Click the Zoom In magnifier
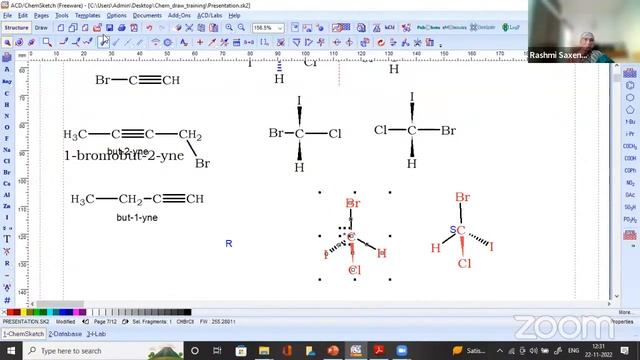The width and height of the screenshot is (640, 360). click(229, 28)
